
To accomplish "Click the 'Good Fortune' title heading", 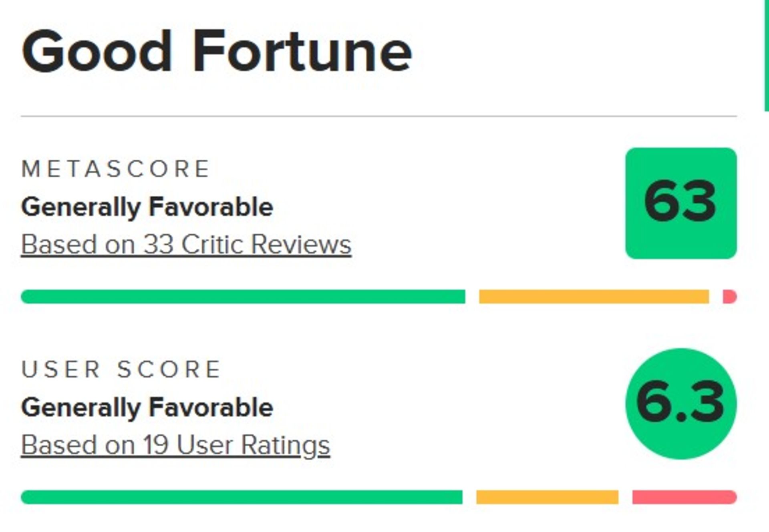I will (216, 52).
